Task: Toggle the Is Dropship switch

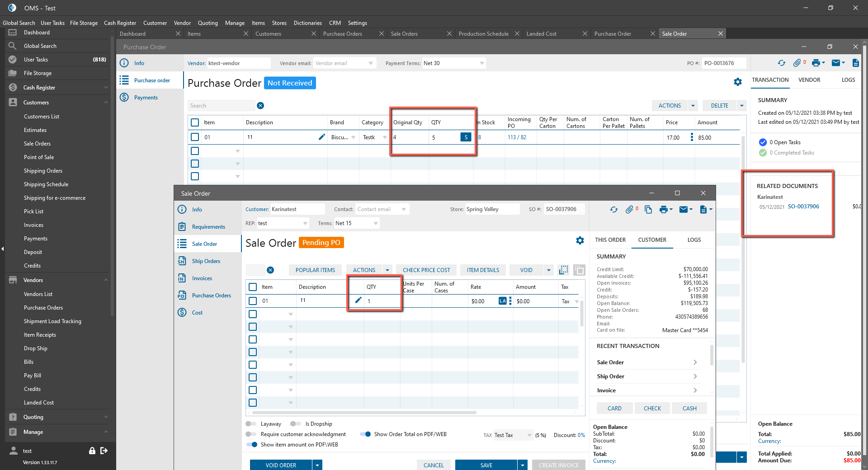Action: pyautogui.click(x=296, y=424)
